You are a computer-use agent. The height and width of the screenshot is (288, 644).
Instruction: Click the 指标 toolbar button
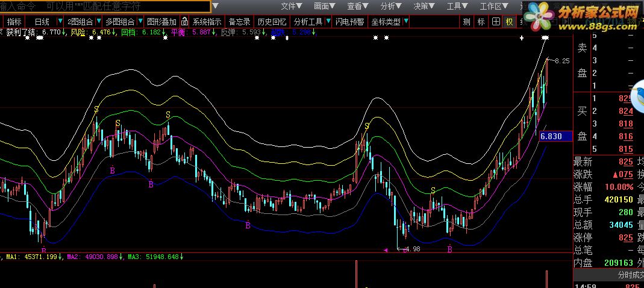(x=14, y=22)
